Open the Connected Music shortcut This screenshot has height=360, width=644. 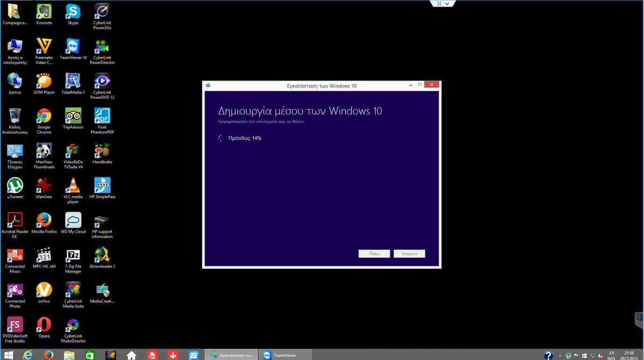[x=15, y=261]
